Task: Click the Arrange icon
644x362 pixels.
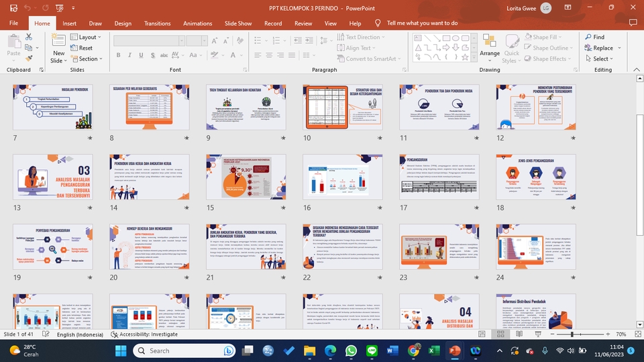Action: point(489,42)
